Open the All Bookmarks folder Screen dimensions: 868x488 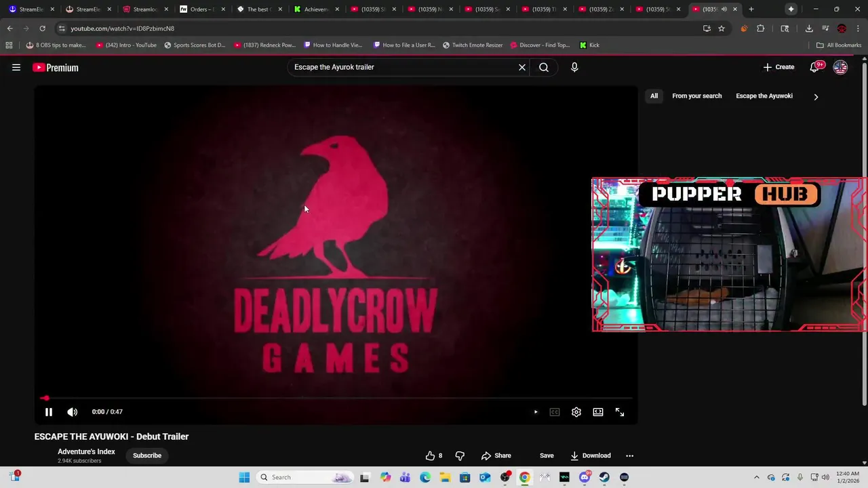coord(839,45)
